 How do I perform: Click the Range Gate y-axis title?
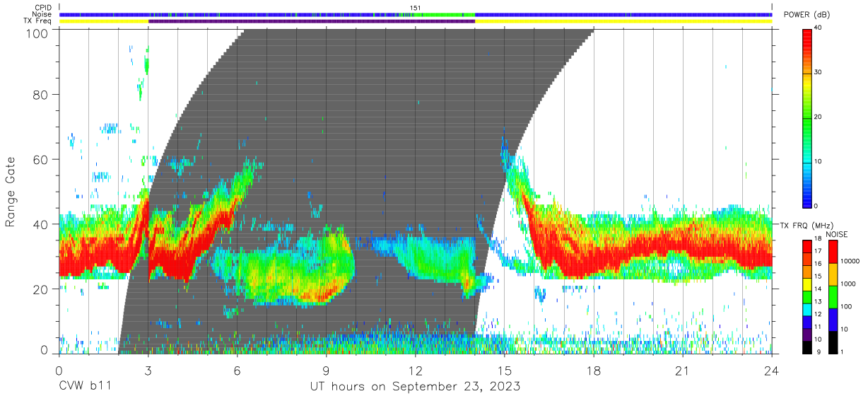pyautogui.click(x=11, y=191)
